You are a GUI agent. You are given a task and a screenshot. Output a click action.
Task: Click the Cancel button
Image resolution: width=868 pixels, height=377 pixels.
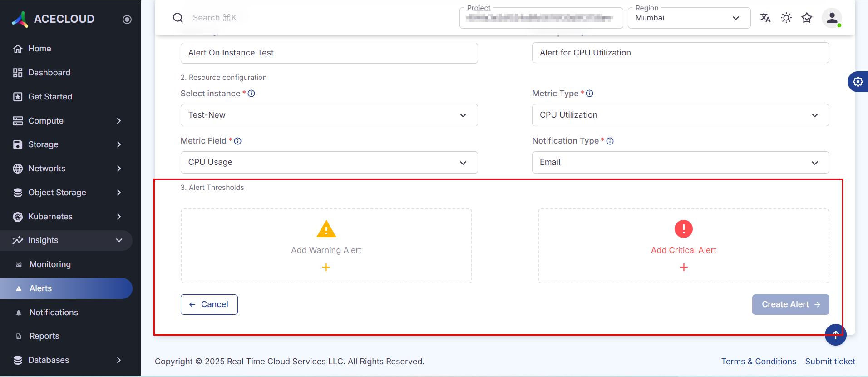tap(209, 304)
